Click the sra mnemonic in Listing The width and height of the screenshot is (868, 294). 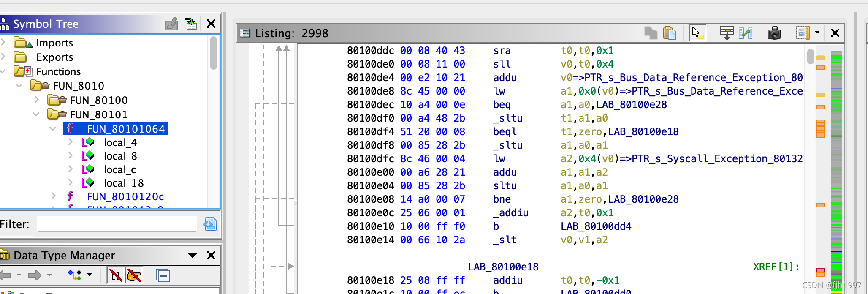pyautogui.click(x=502, y=51)
